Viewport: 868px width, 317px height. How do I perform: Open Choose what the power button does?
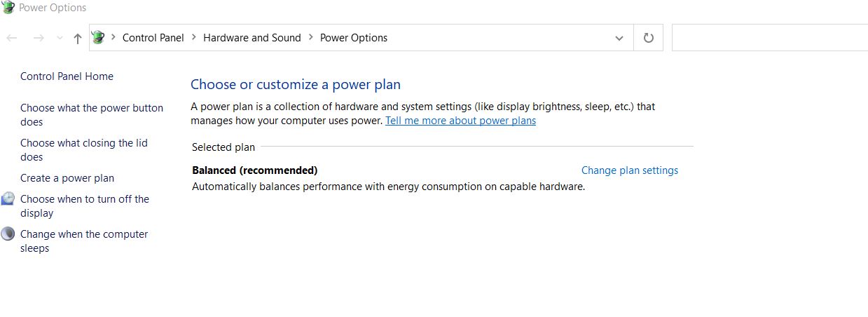[x=92, y=115]
